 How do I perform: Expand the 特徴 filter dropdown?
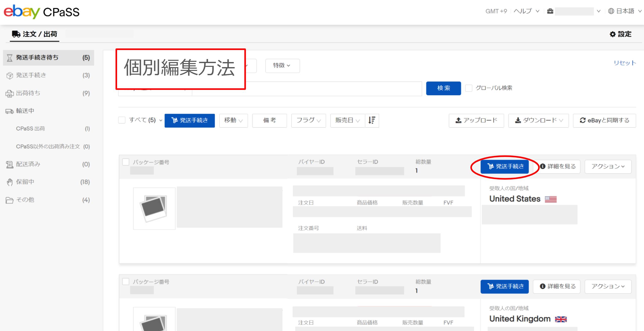pyautogui.click(x=282, y=66)
